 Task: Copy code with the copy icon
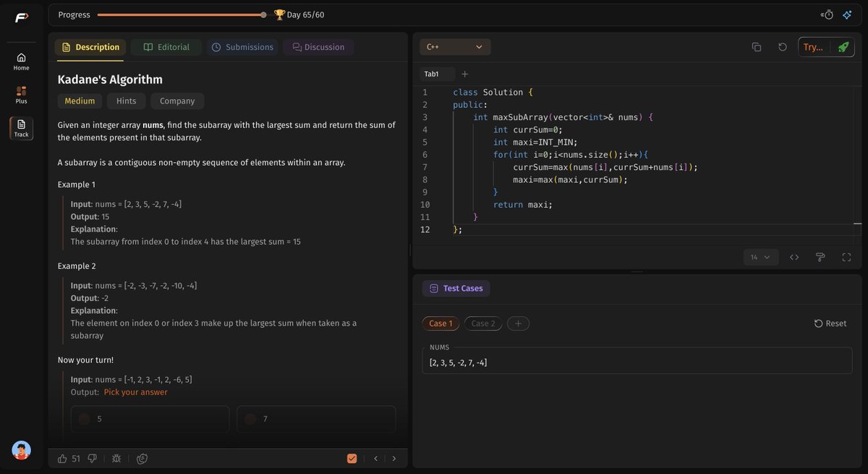757,47
